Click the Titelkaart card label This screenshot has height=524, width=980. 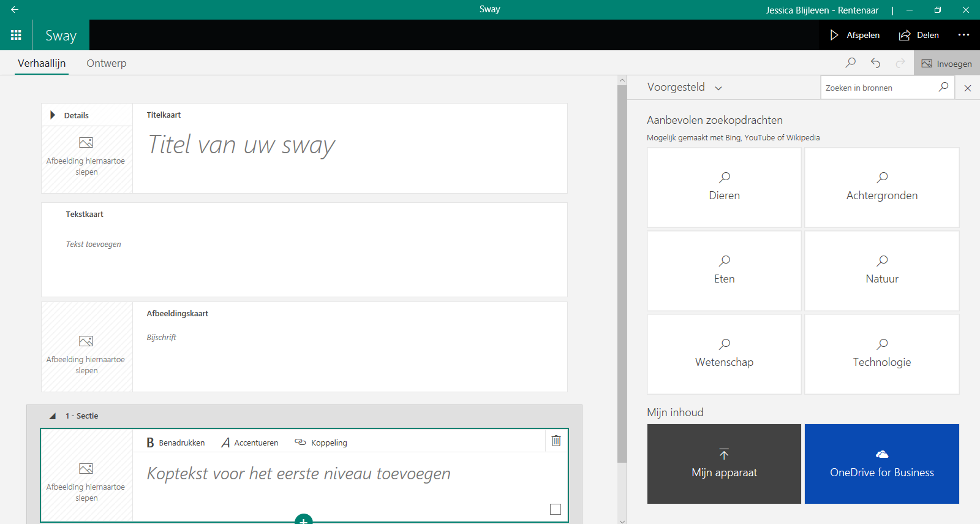click(164, 115)
